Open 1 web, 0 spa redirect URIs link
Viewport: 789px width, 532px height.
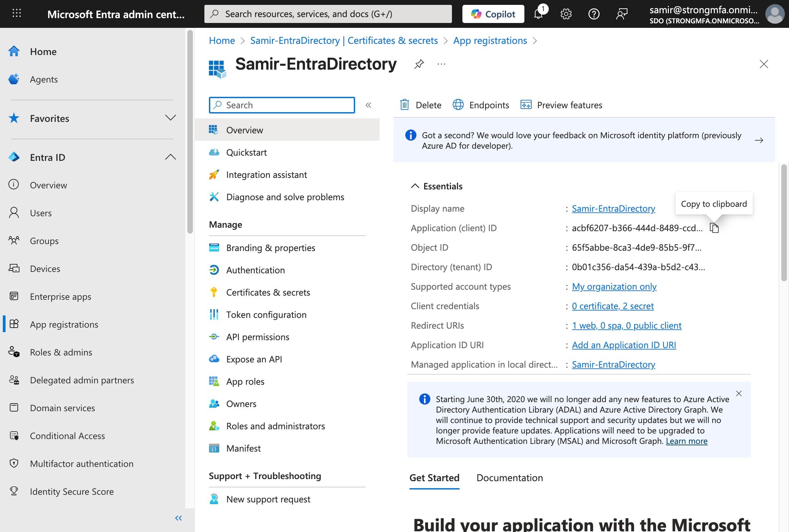627,326
